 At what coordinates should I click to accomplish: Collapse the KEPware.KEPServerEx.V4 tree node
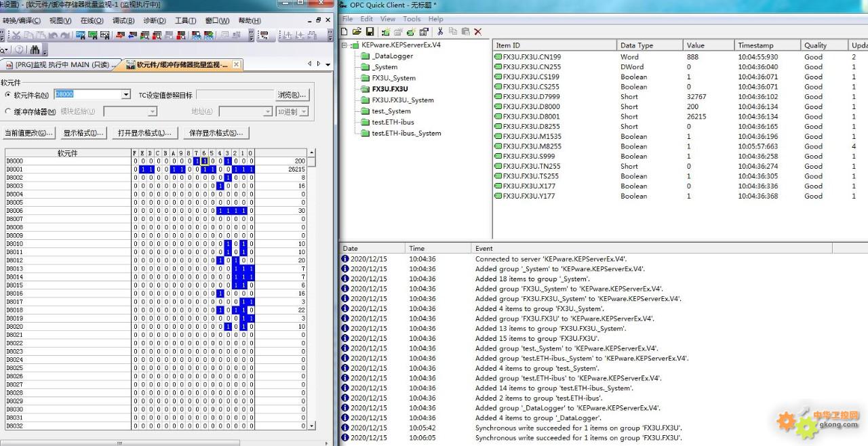(345, 45)
